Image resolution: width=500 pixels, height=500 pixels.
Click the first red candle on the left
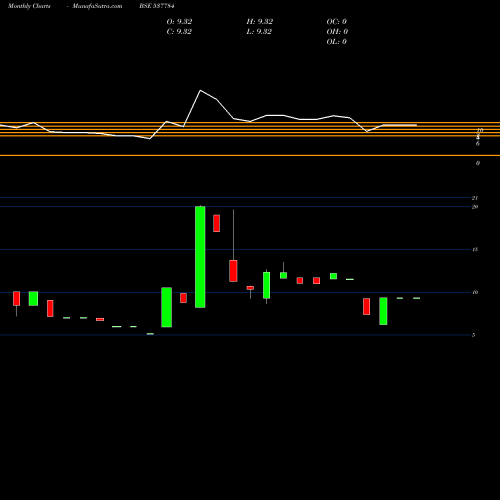tap(17, 298)
